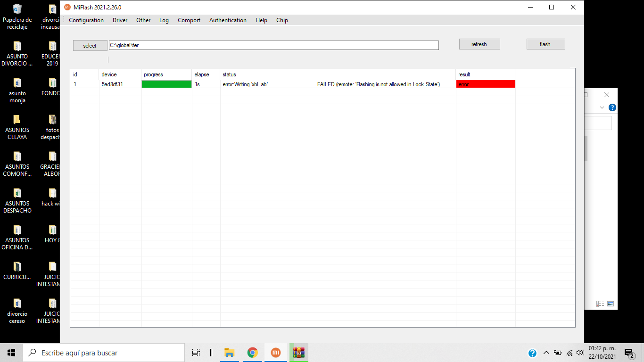Open the volume tray icon
Viewport: 644px width, 362px height.
580,353
